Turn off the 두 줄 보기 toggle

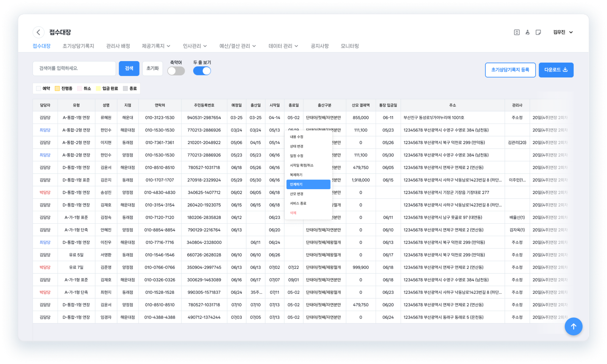click(202, 71)
